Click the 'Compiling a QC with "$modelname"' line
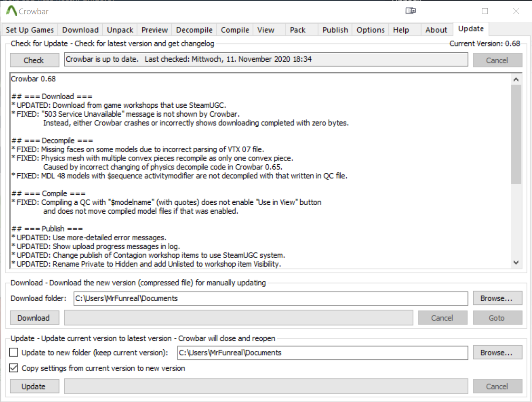The width and height of the screenshot is (532, 402). point(166,202)
